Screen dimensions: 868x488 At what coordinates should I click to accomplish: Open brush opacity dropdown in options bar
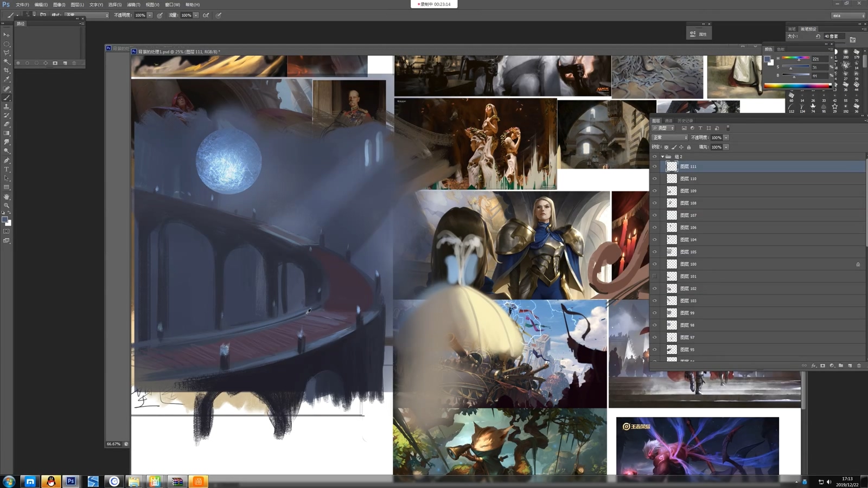(x=150, y=15)
